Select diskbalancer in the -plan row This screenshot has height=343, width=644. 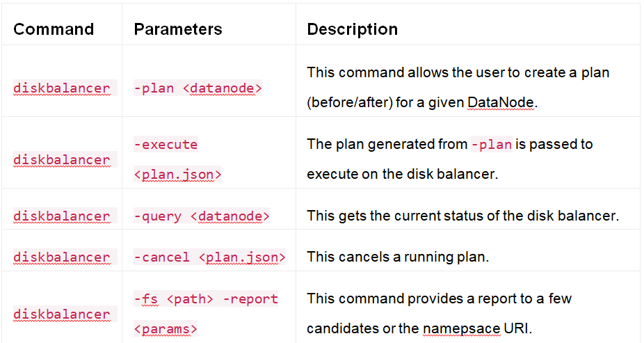(61, 88)
